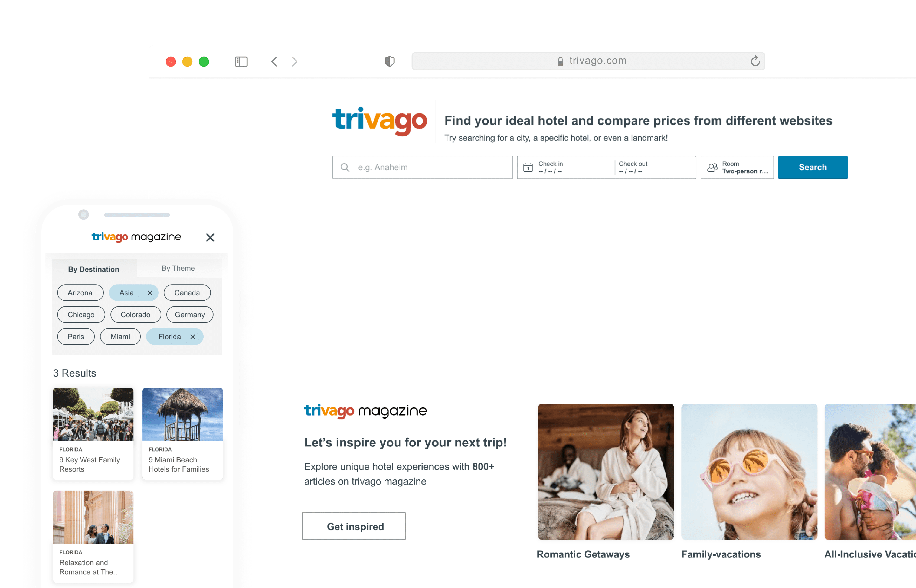Click the calendar icon beside Check in
Image resolution: width=916 pixels, height=588 pixels.
[x=528, y=167]
